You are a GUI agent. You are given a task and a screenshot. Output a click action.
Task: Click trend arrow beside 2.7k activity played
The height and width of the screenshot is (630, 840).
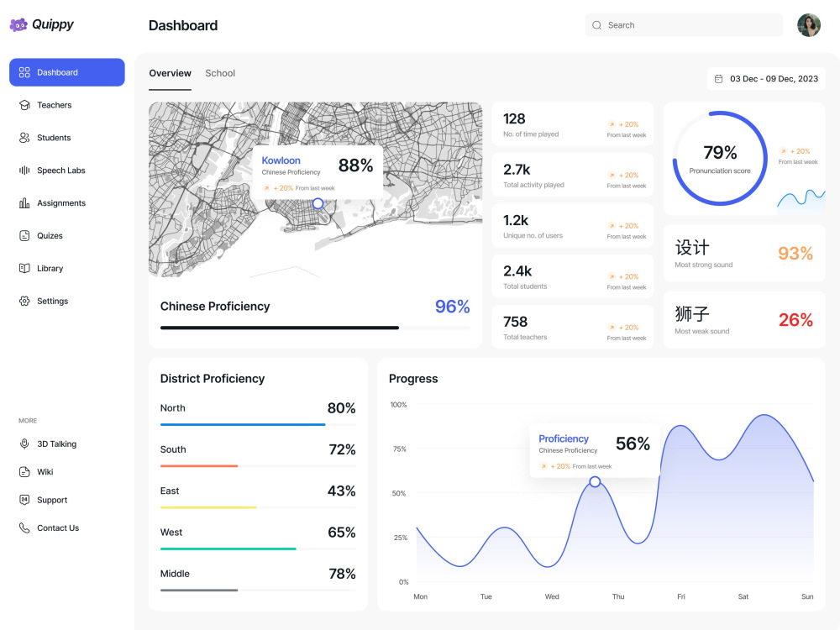[612, 176]
